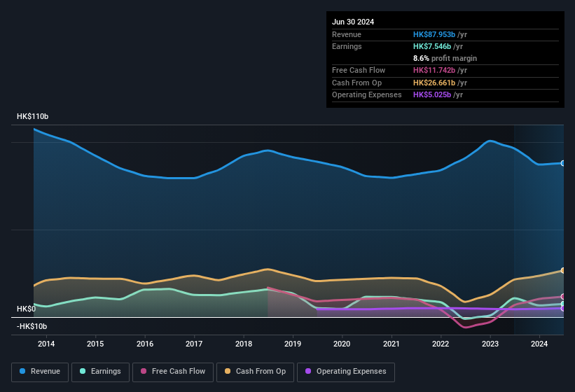The image size is (575, 392).
Task: Click the purple Operating Expenses endpoint marker
Action: click(x=563, y=309)
